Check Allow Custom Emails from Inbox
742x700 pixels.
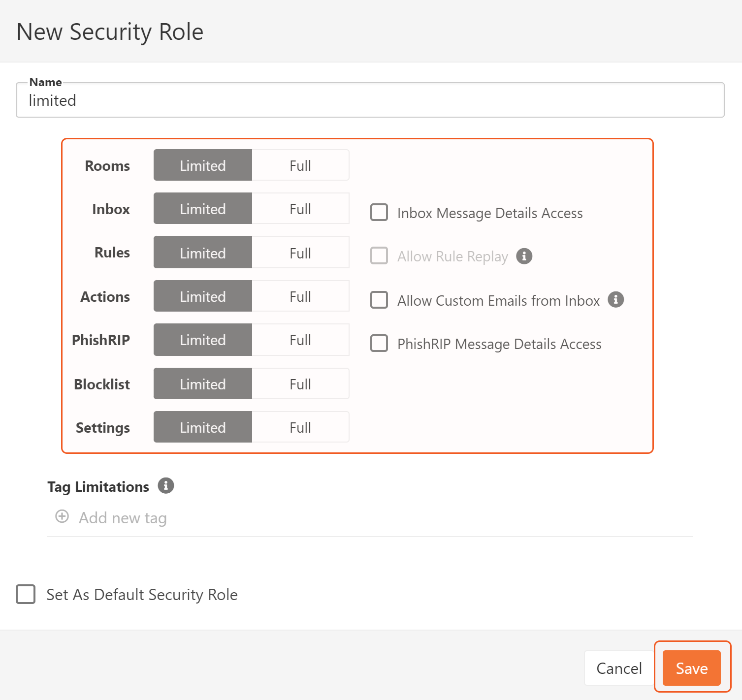point(379,300)
